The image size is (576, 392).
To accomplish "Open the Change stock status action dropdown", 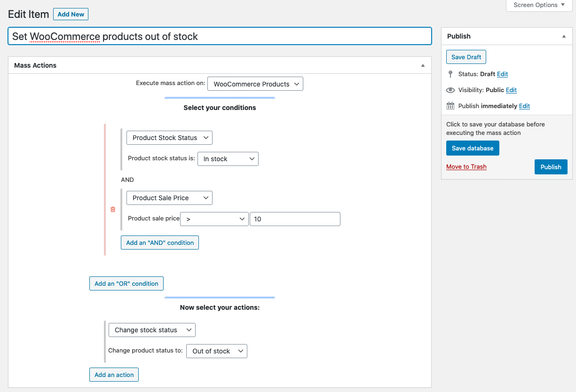I will click(152, 330).
